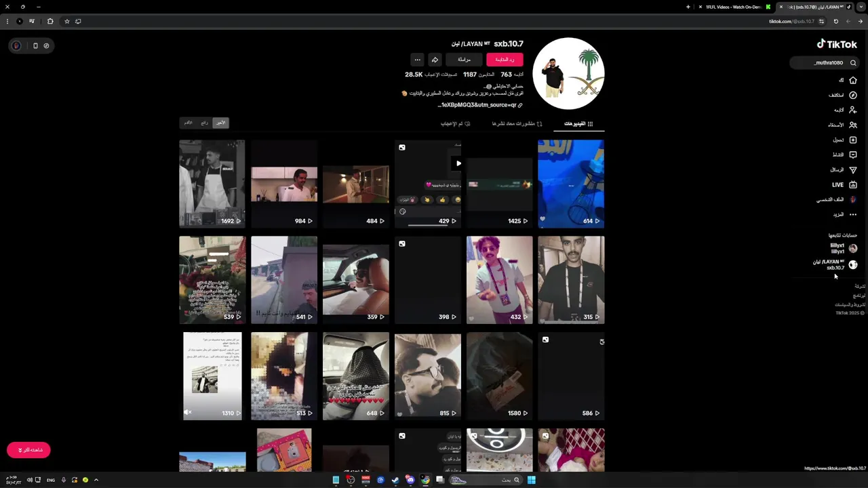Open the video with 648 views
Image resolution: width=868 pixels, height=488 pixels.
click(x=356, y=376)
